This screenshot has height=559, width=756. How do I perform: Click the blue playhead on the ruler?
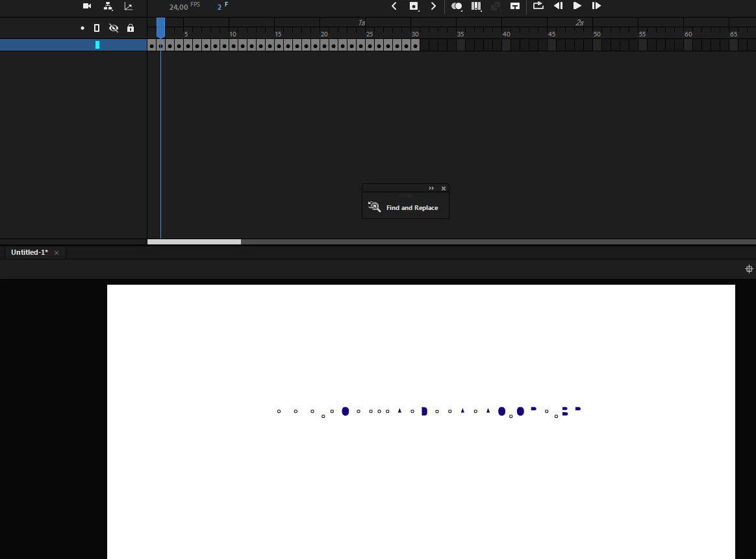click(x=160, y=27)
